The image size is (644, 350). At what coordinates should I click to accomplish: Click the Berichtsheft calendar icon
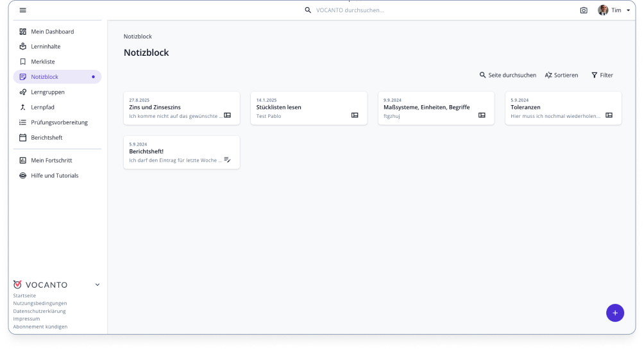click(23, 138)
